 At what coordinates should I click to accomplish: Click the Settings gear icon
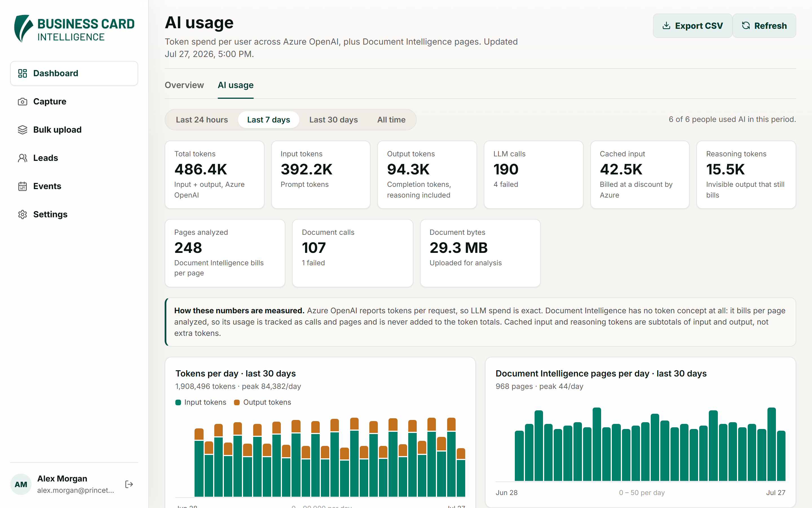tap(23, 214)
